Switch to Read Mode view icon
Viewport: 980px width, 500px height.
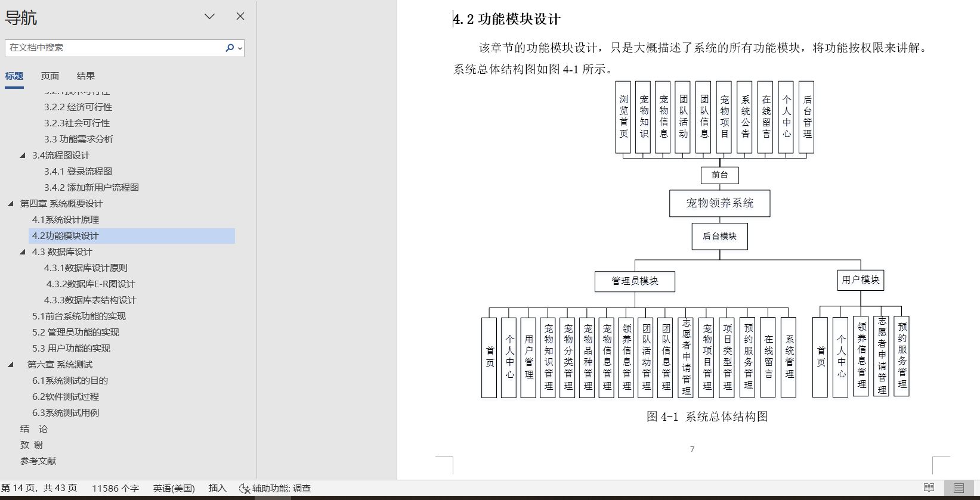pos(929,488)
